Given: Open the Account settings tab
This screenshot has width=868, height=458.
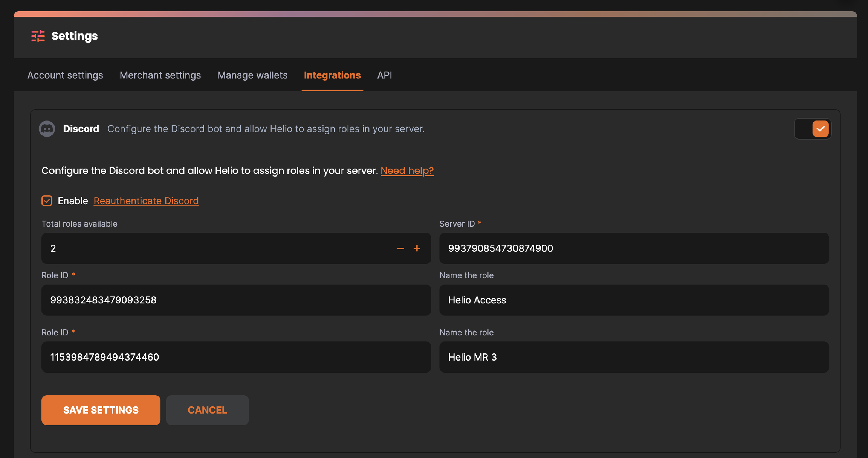Looking at the screenshot, I should [65, 75].
